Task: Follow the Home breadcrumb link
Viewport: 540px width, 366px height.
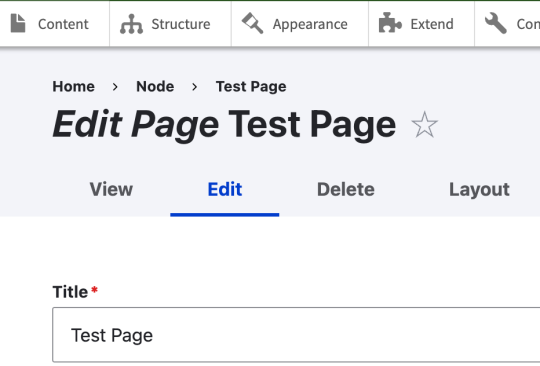Action: point(73,86)
